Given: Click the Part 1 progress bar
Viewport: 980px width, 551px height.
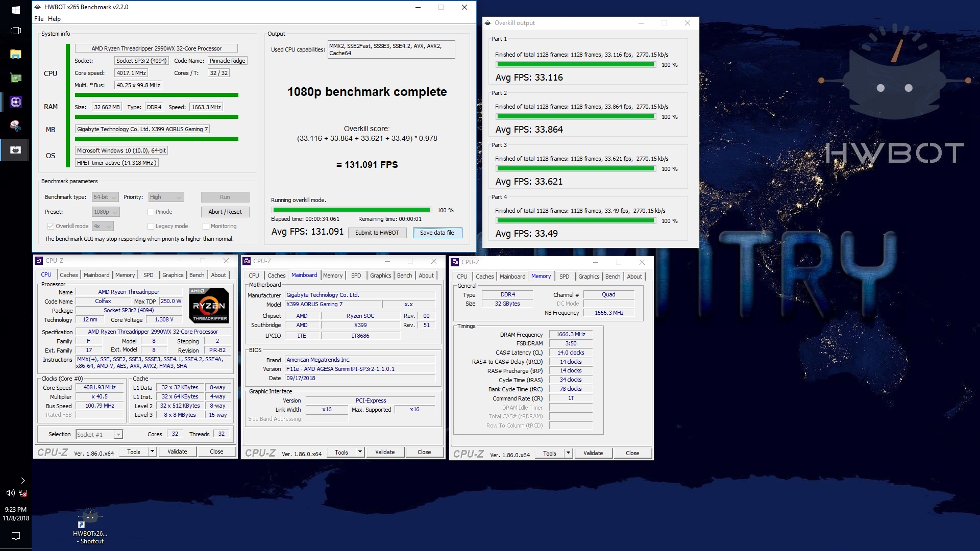Looking at the screenshot, I should [x=576, y=65].
